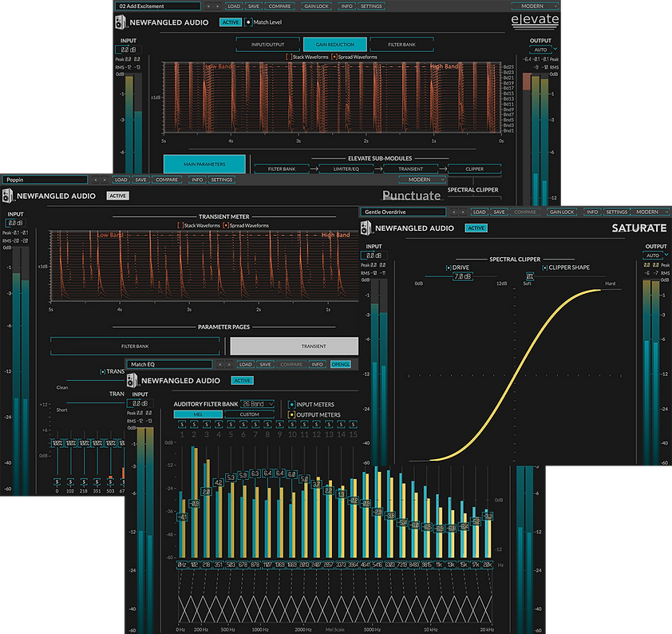Select Stack Waveforms under Punctuate's Transient Meter
This screenshot has width=672, height=634.
(x=180, y=225)
